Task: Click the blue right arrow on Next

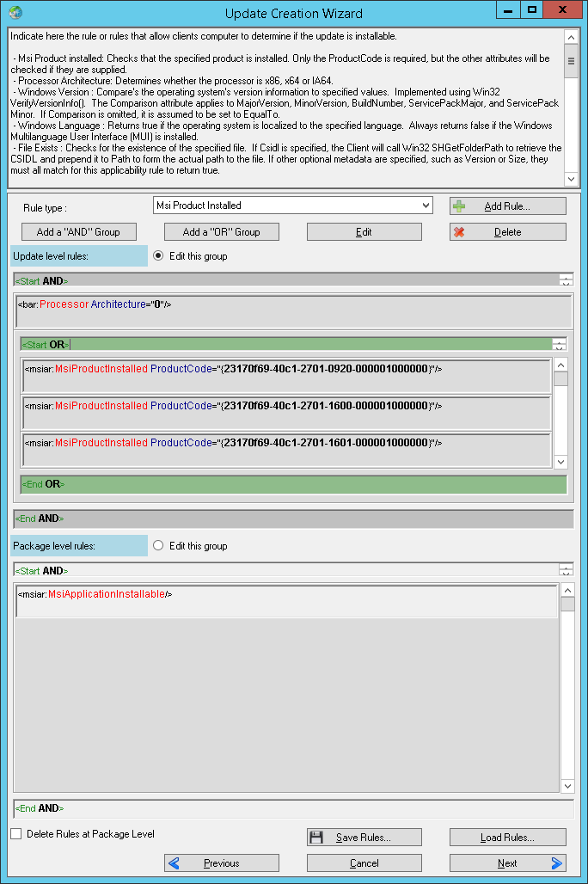Action: click(x=557, y=863)
